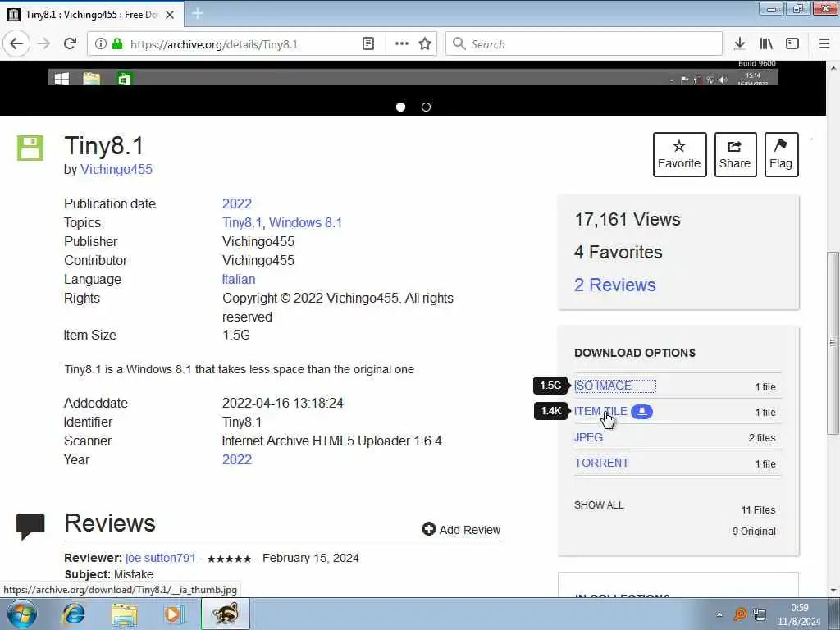Click the 17,161 Views text
The height and width of the screenshot is (630, 840).
click(x=628, y=220)
